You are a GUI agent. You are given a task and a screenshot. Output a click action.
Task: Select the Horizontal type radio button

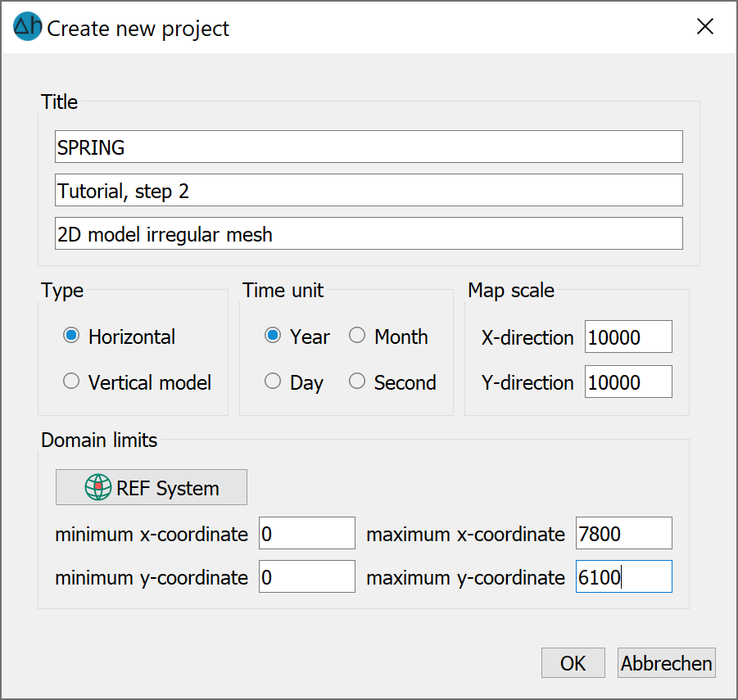tap(71, 336)
